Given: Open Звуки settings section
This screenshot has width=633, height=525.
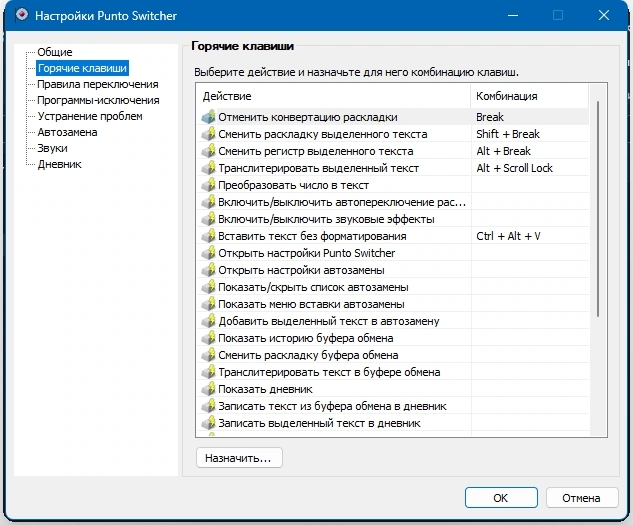Looking at the screenshot, I should pyautogui.click(x=52, y=148).
